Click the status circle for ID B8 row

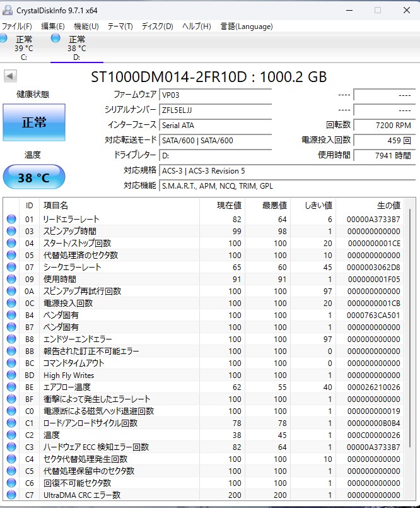tap(11, 339)
